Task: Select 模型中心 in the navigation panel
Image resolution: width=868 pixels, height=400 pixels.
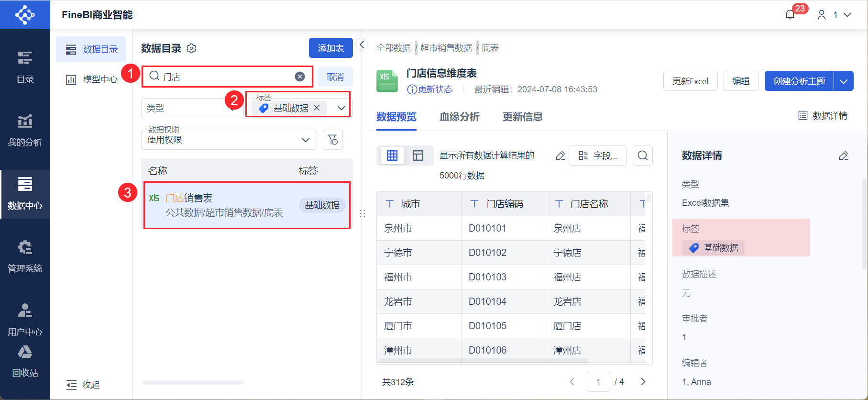Action: click(91, 79)
